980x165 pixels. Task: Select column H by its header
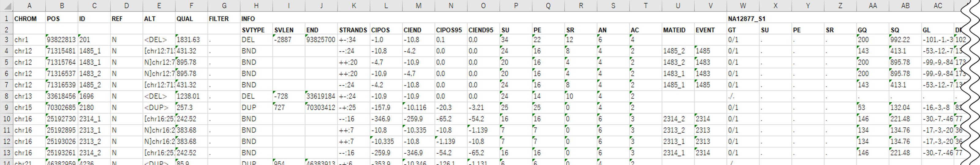pos(256,6)
